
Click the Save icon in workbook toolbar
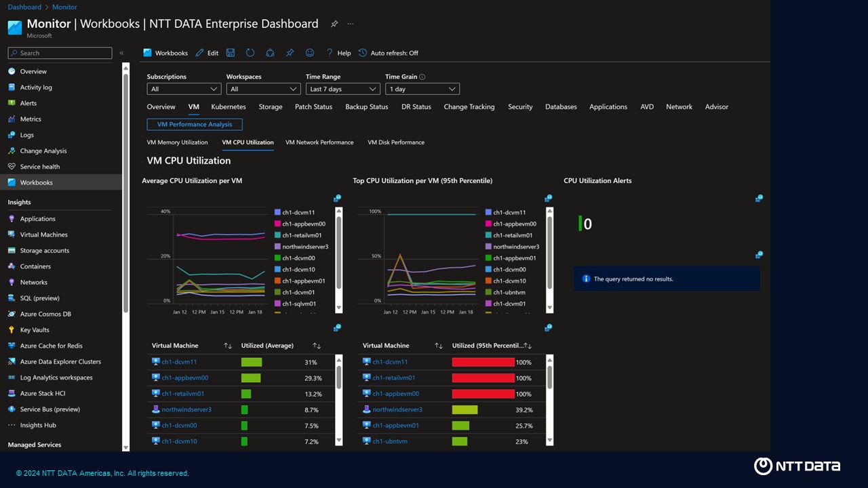click(231, 53)
